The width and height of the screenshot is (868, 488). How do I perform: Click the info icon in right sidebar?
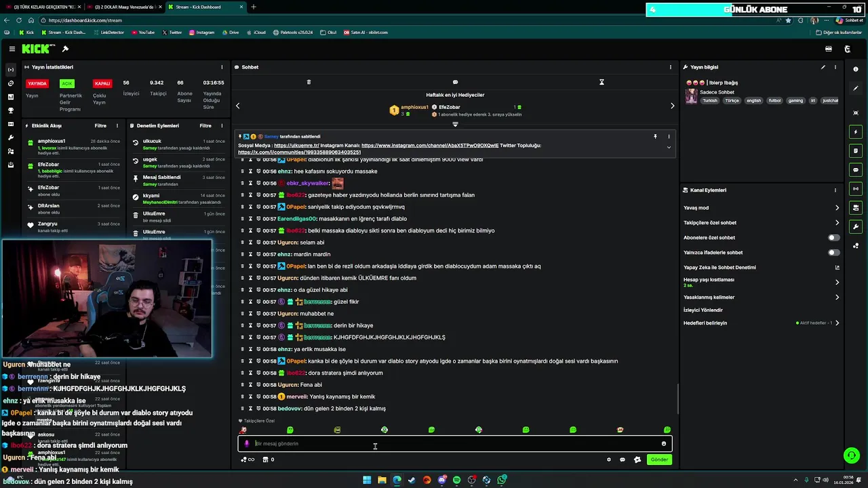coord(856,69)
